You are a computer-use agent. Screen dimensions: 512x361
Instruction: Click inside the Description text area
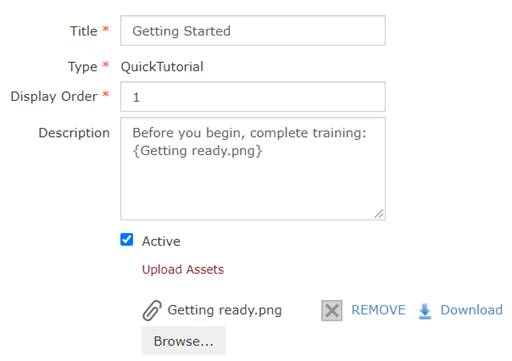253,169
